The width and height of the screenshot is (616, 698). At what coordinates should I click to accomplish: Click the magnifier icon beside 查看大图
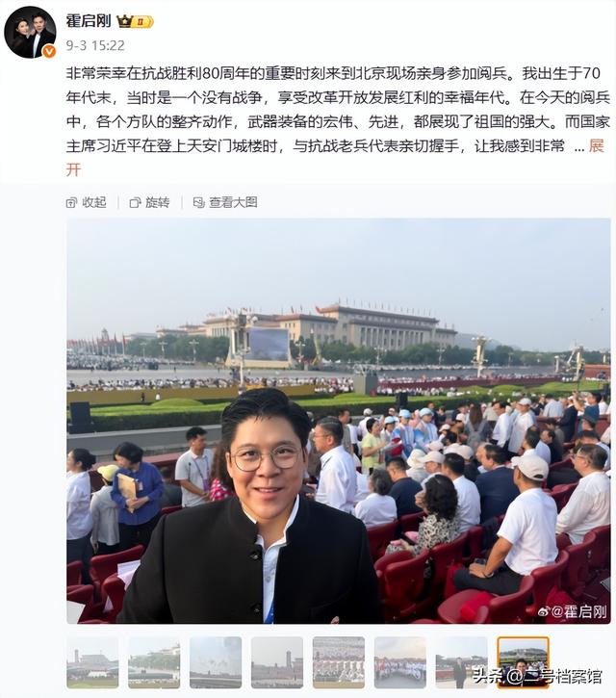pos(198,203)
